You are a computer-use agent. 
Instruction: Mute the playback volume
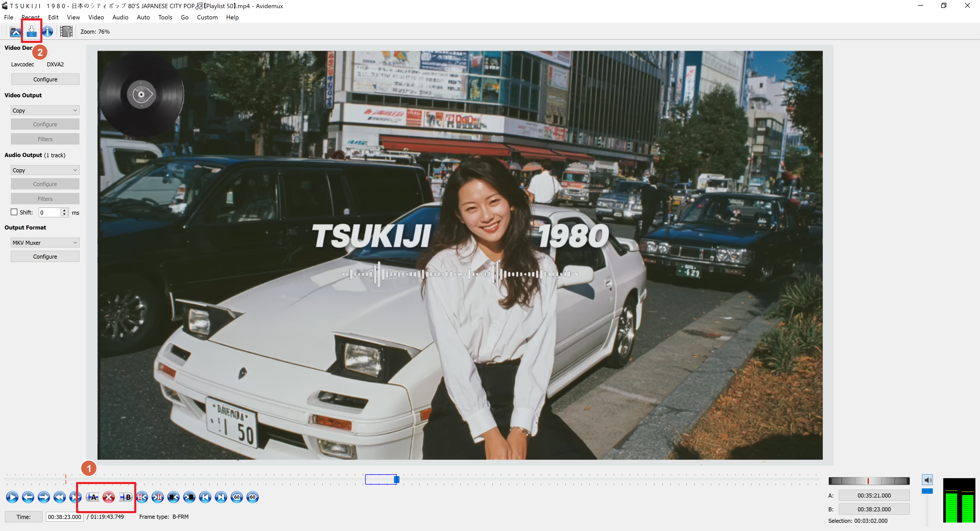[927, 480]
